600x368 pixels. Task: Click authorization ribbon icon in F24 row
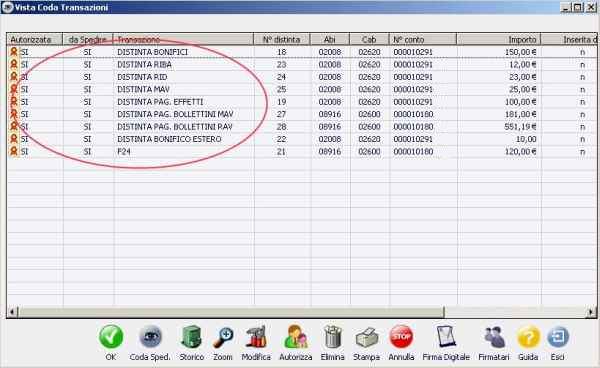[x=14, y=151]
